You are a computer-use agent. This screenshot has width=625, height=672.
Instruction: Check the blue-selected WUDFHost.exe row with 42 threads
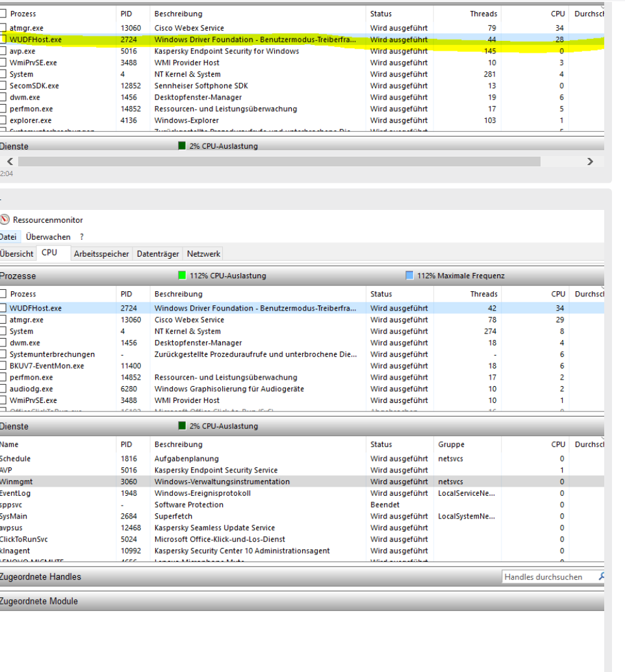[x=3, y=307]
